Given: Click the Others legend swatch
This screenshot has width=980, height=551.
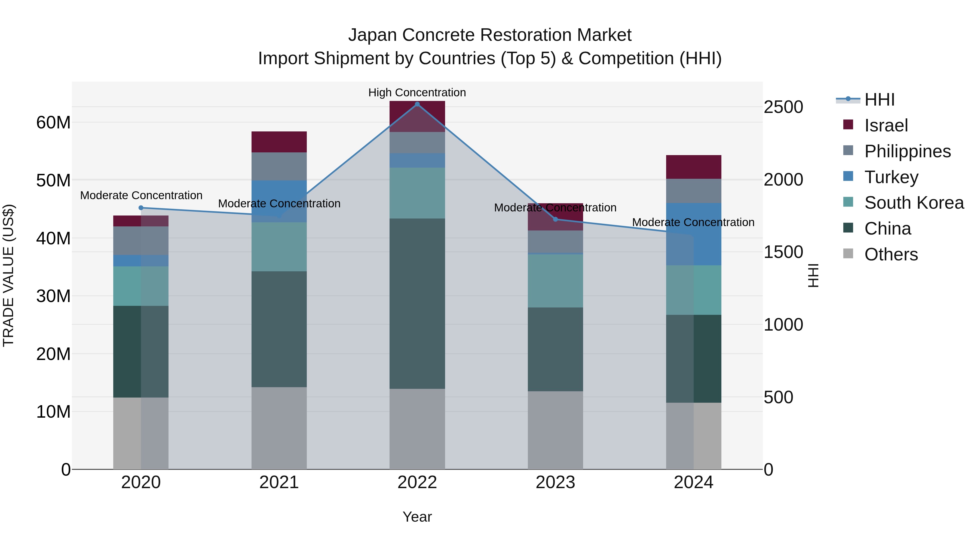Looking at the screenshot, I should 848,254.
